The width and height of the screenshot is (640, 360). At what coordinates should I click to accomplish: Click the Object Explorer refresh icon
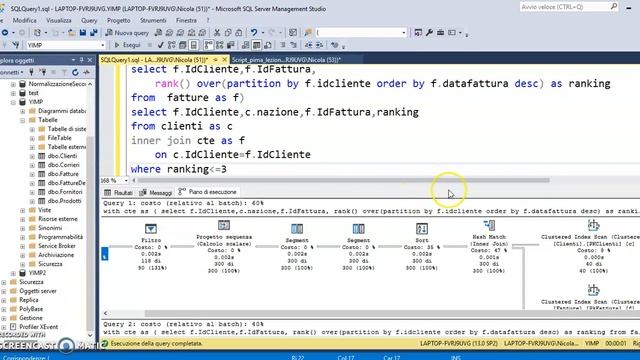75,72
